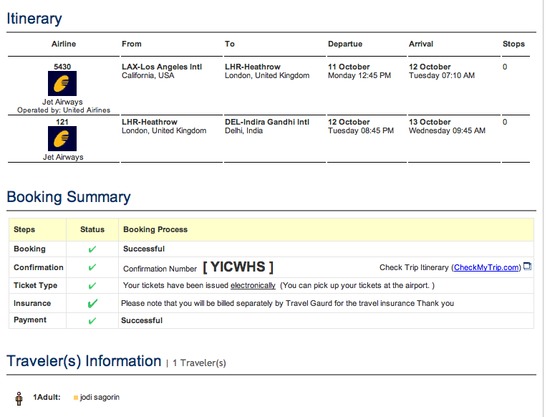
Task: Click the 'Ticket Type' step label
Action: coord(35,285)
